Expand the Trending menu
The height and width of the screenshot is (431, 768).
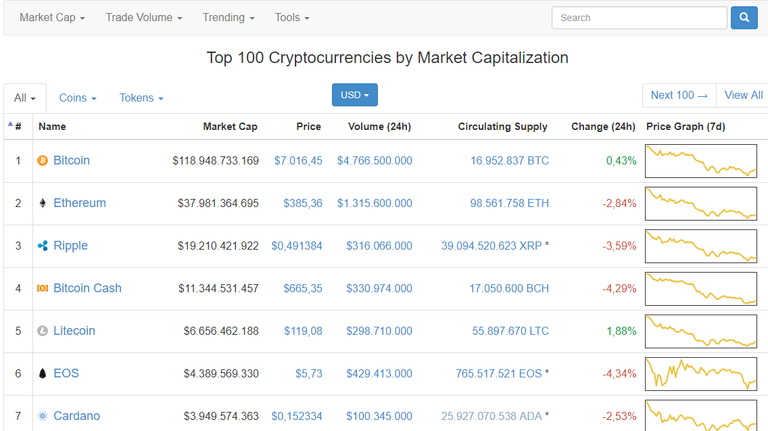(229, 18)
